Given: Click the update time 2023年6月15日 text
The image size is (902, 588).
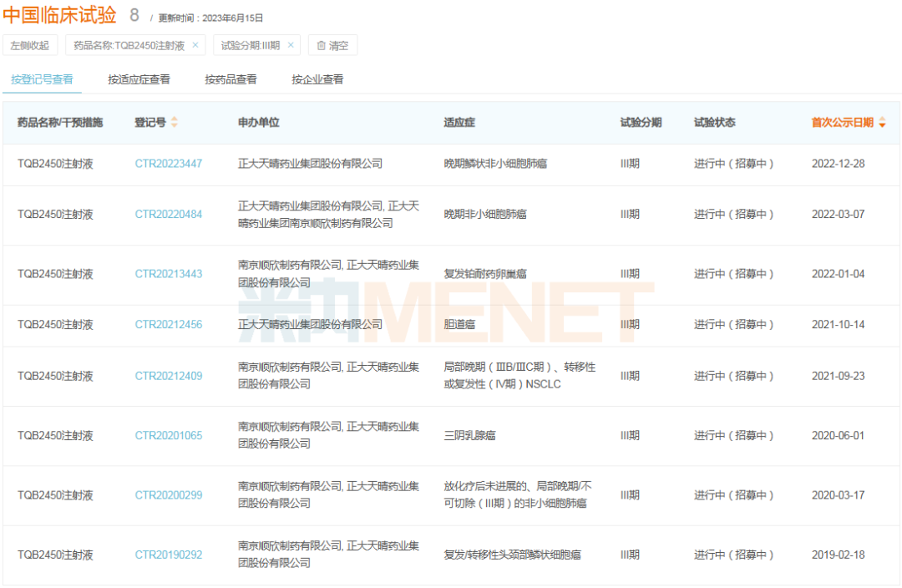Looking at the screenshot, I should 232,18.
